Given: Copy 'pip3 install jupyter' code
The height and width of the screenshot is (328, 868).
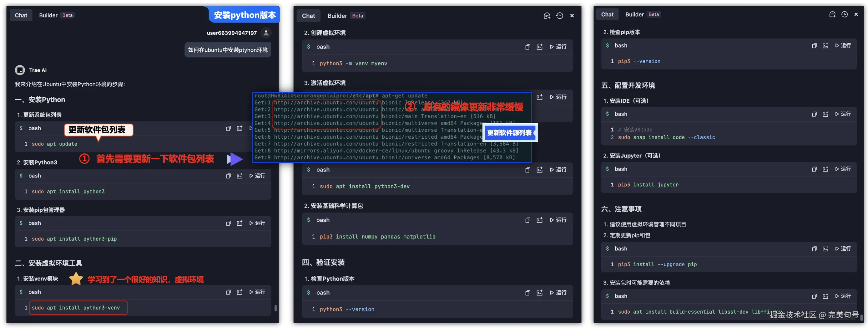Looking at the screenshot, I should click(x=814, y=169).
